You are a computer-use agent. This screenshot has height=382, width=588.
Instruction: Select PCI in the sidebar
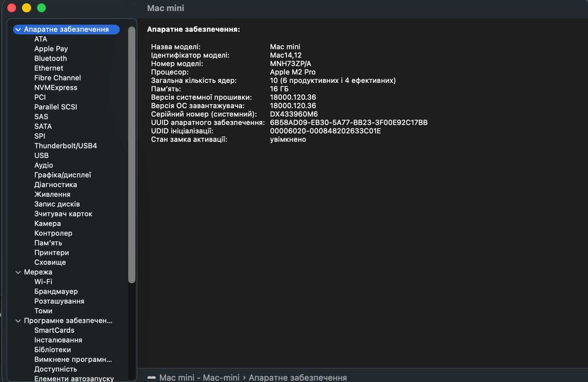coord(40,98)
